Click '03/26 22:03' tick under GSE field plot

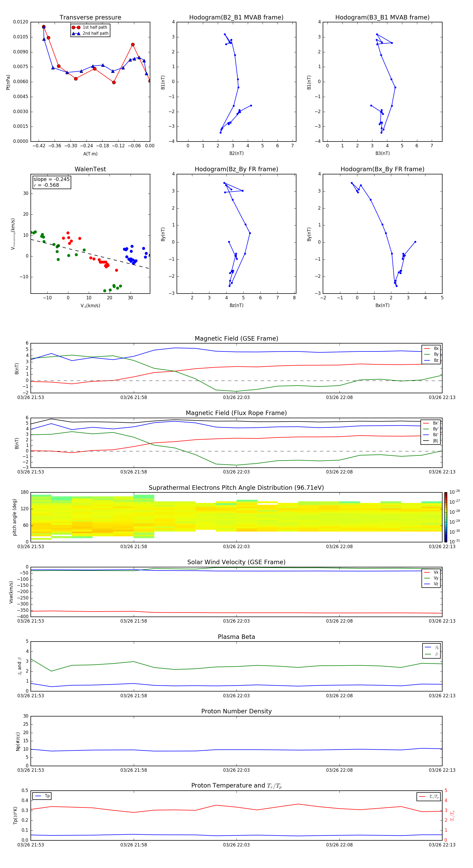[x=236, y=398]
